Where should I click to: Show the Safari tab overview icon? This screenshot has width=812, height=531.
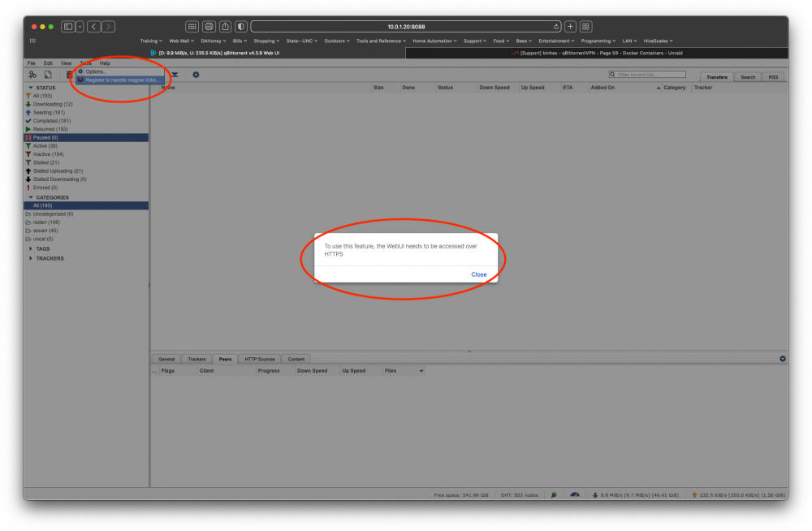[x=585, y=27]
